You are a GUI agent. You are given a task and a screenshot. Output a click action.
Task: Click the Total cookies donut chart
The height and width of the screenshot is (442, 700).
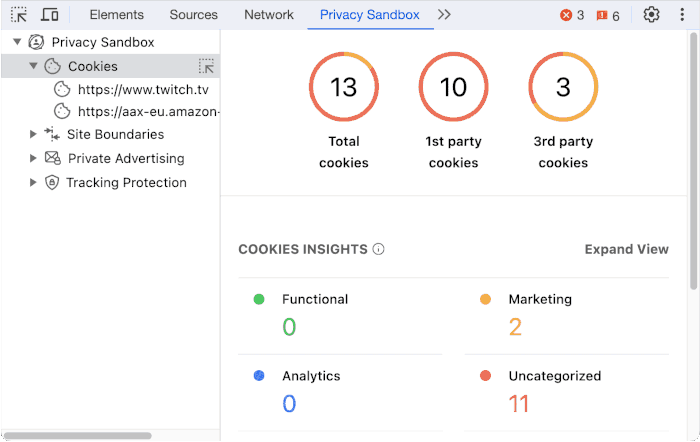tap(343, 87)
